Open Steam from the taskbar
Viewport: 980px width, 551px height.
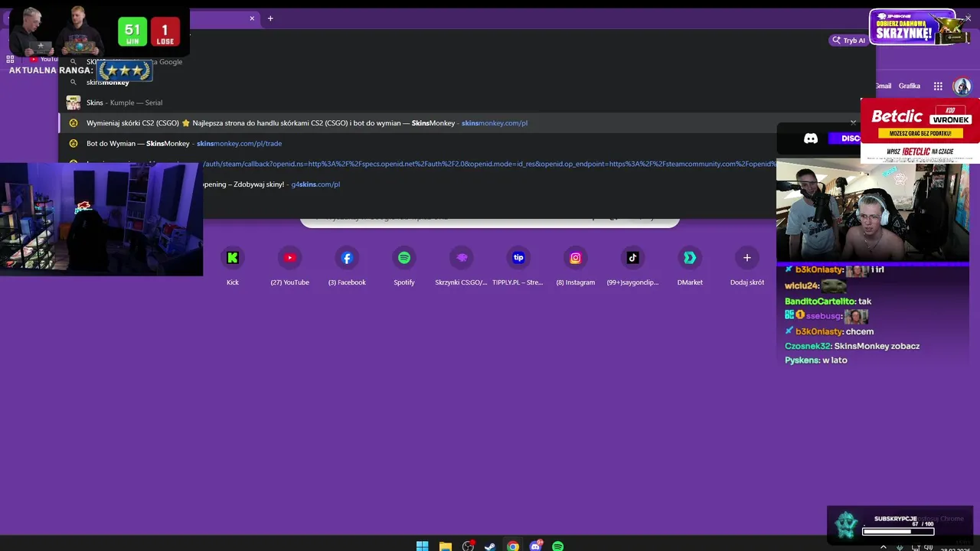click(x=490, y=546)
